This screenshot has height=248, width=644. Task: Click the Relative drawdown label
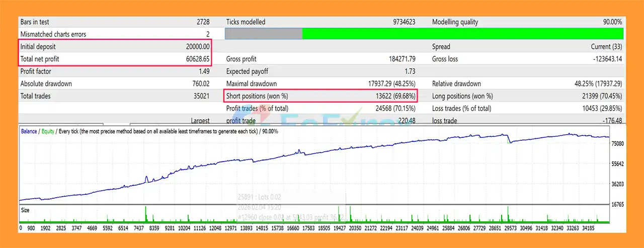point(456,84)
